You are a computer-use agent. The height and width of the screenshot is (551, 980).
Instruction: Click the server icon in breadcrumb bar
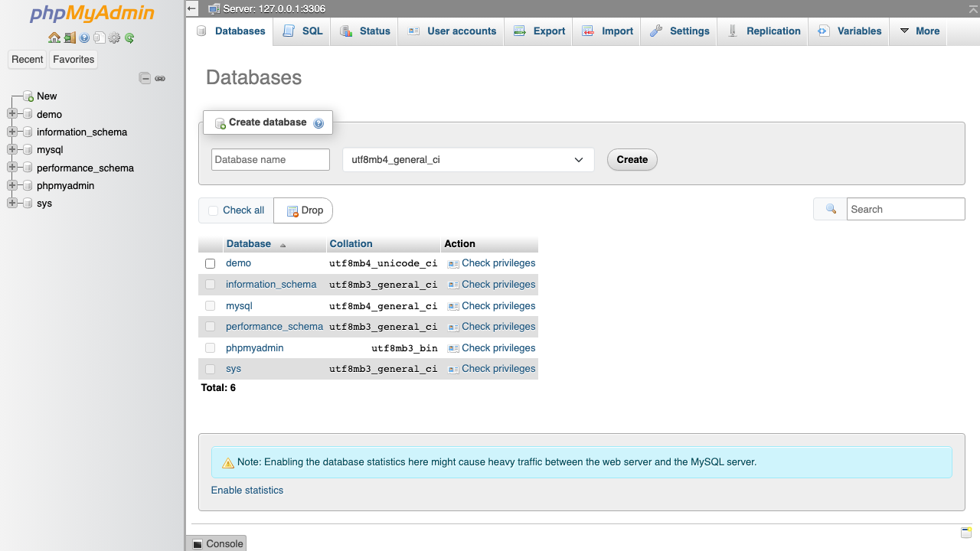coord(214,8)
